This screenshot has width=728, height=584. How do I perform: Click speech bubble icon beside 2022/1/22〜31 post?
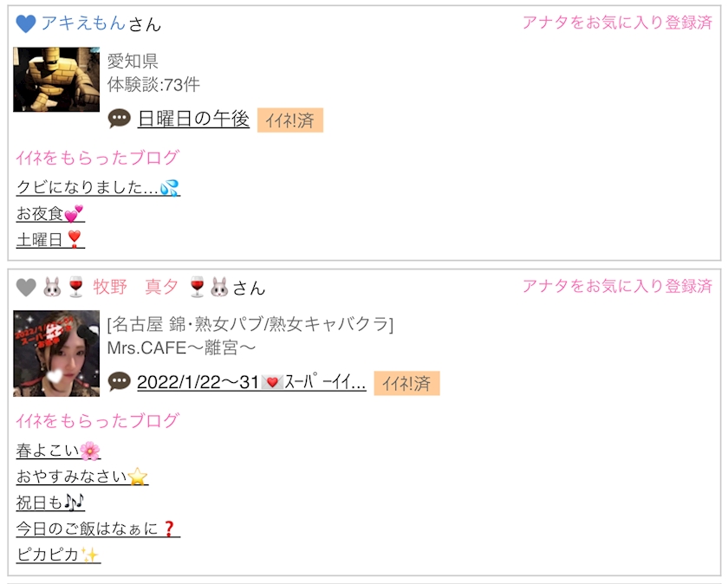click(120, 381)
